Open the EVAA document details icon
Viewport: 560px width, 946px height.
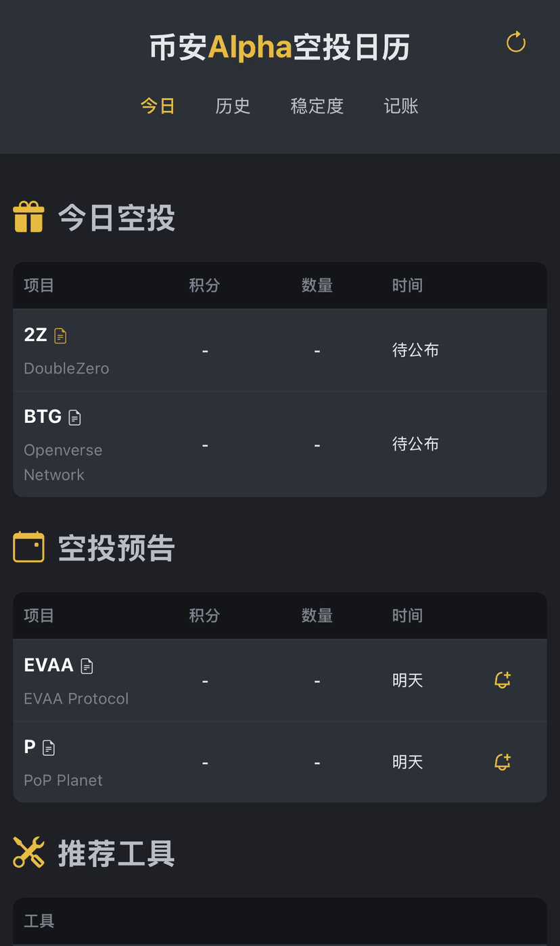click(x=87, y=666)
